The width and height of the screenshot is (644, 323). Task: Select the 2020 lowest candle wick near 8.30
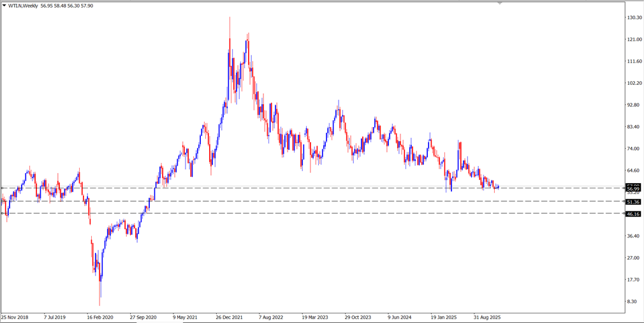tap(99, 303)
